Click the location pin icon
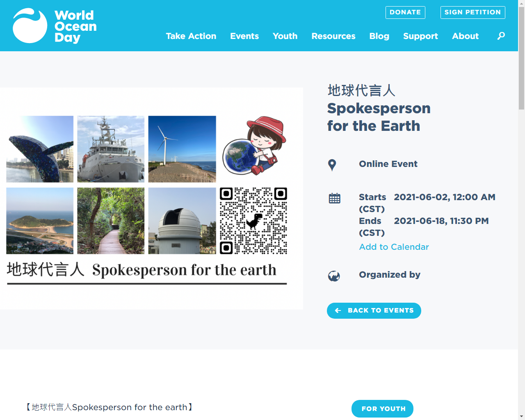The width and height of the screenshot is (525, 420). [x=332, y=165]
